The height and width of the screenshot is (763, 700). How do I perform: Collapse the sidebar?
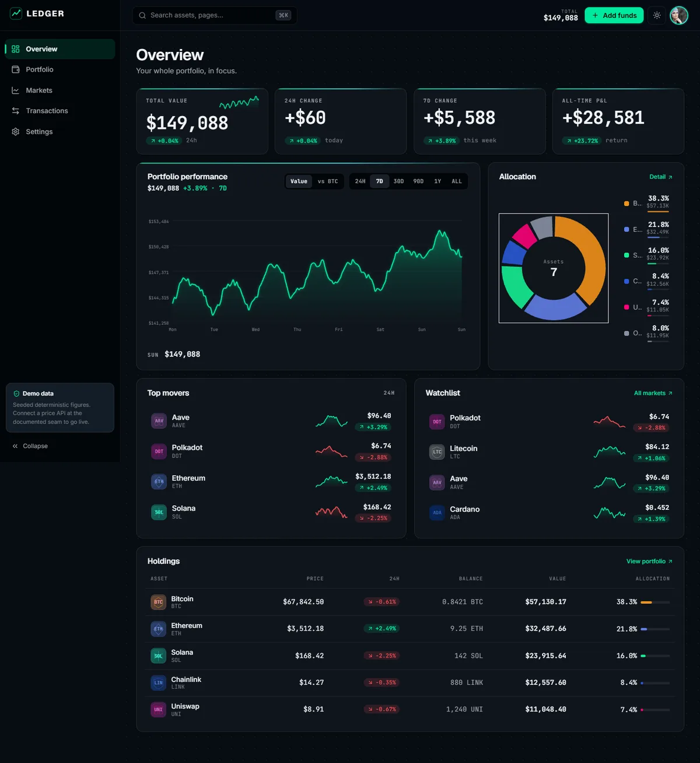30,446
